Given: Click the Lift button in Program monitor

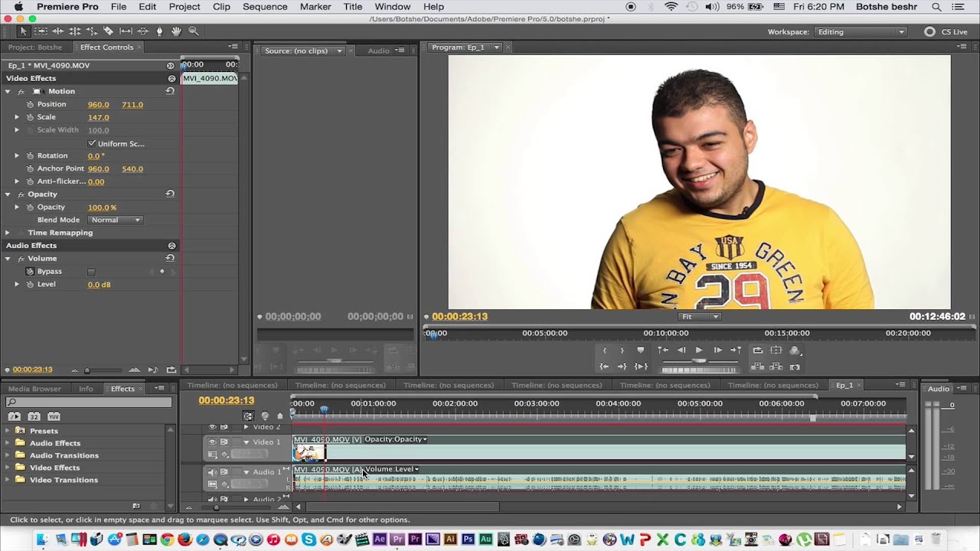Looking at the screenshot, I should coord(758,367).
